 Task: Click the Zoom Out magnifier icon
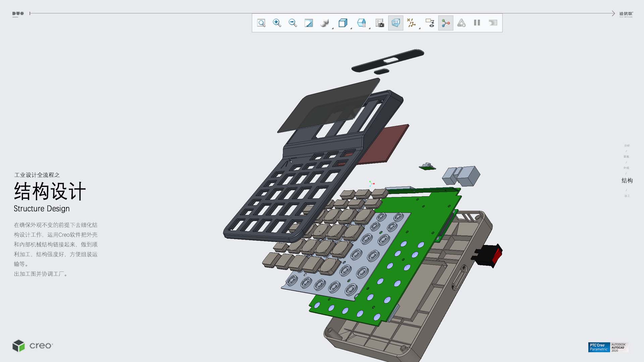click(292, 23)
